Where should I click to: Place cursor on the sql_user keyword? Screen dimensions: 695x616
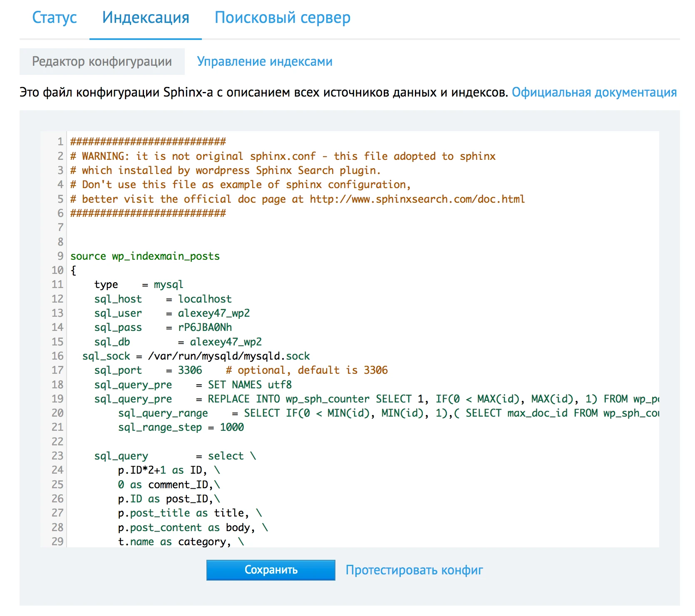(118, 313)
